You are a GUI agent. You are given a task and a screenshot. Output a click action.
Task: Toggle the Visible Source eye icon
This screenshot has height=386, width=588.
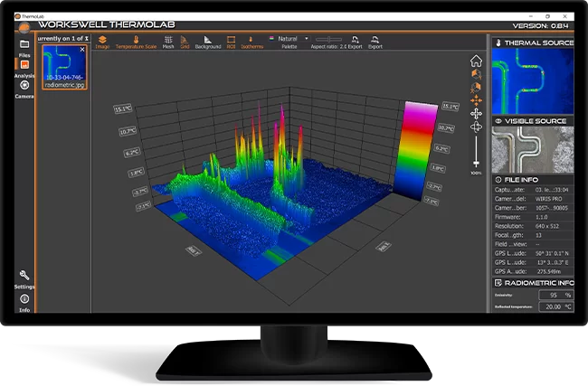498,121
